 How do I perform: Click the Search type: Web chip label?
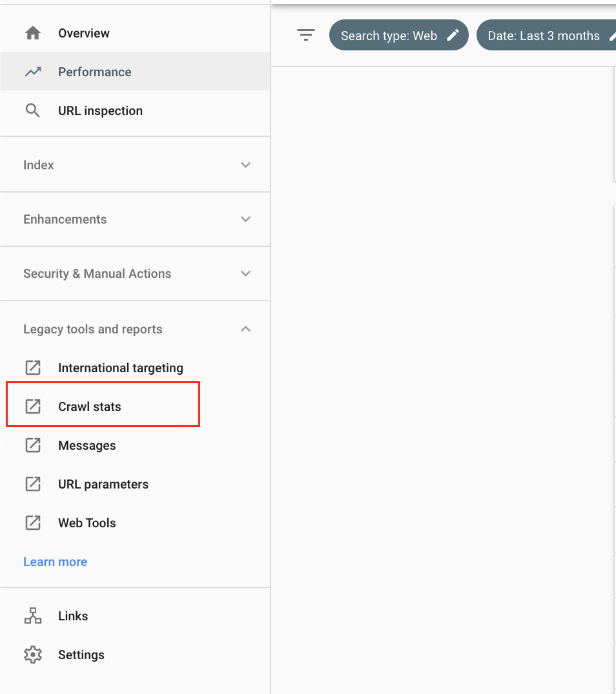click(389, 36)
